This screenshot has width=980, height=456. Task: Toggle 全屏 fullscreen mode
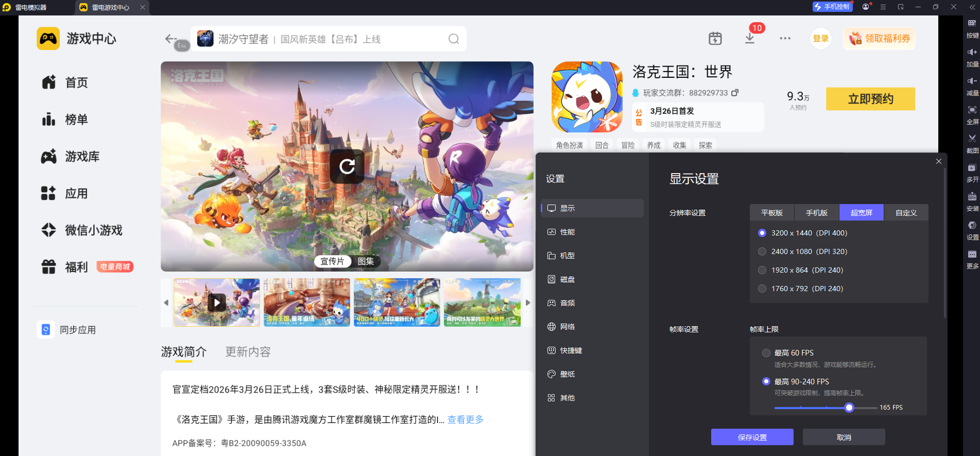(972, 115)
